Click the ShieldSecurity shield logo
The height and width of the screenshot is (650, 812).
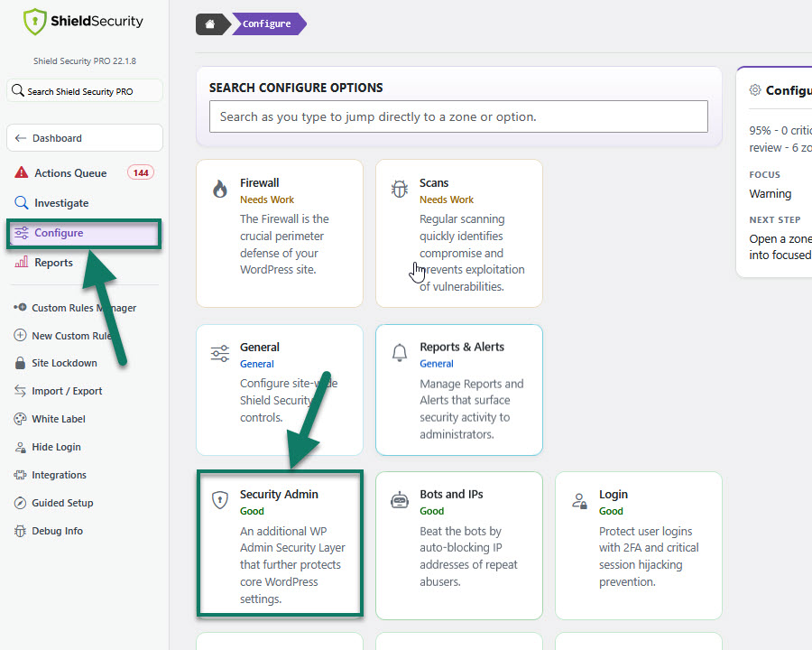(x=34, y=22)
